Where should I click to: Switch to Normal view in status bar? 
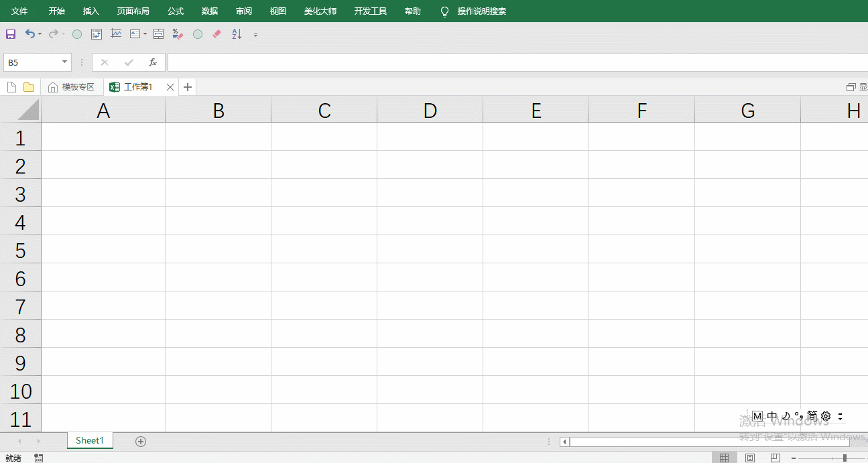click(724, 458)
